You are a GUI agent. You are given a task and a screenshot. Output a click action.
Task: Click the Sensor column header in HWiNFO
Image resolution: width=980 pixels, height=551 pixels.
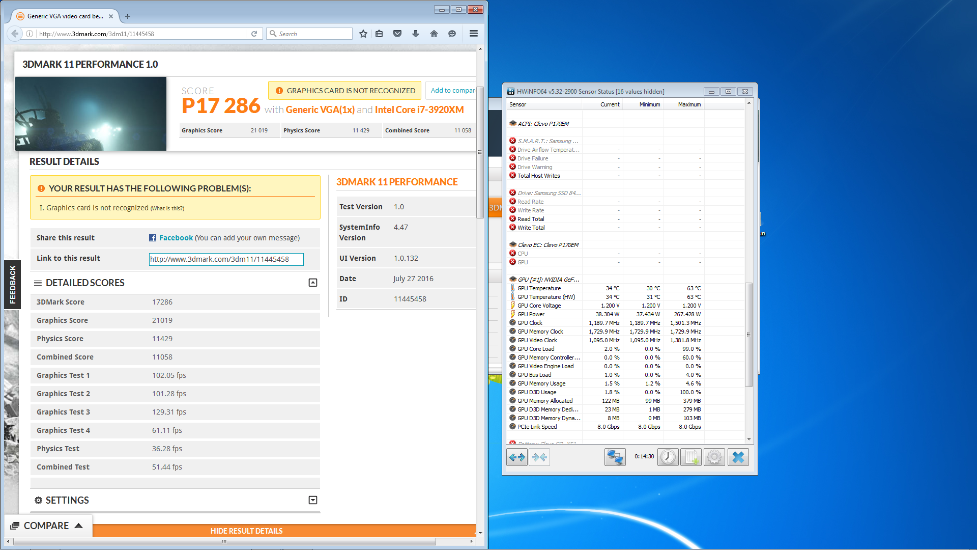(x=545, y=105)
